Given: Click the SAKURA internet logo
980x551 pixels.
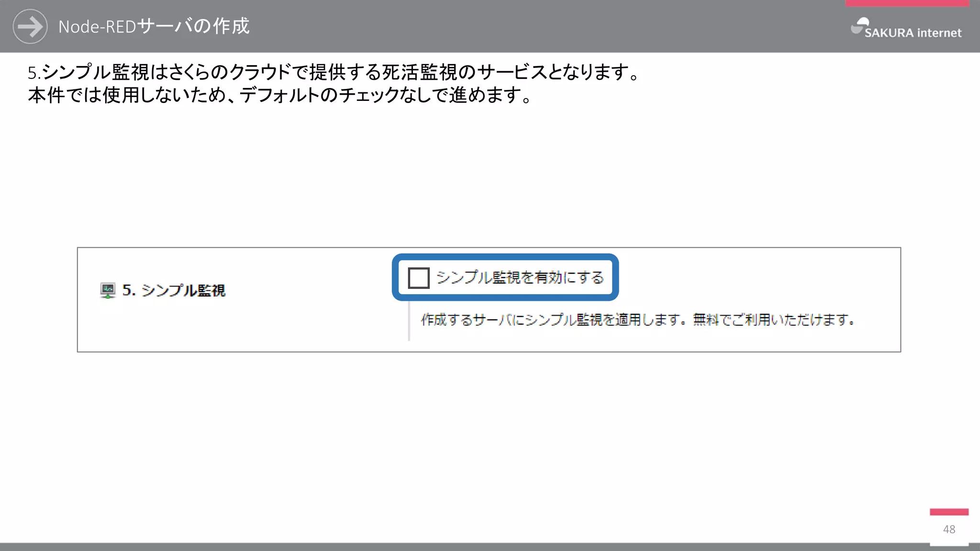Looking at the screenshot, I should (906, 28).
